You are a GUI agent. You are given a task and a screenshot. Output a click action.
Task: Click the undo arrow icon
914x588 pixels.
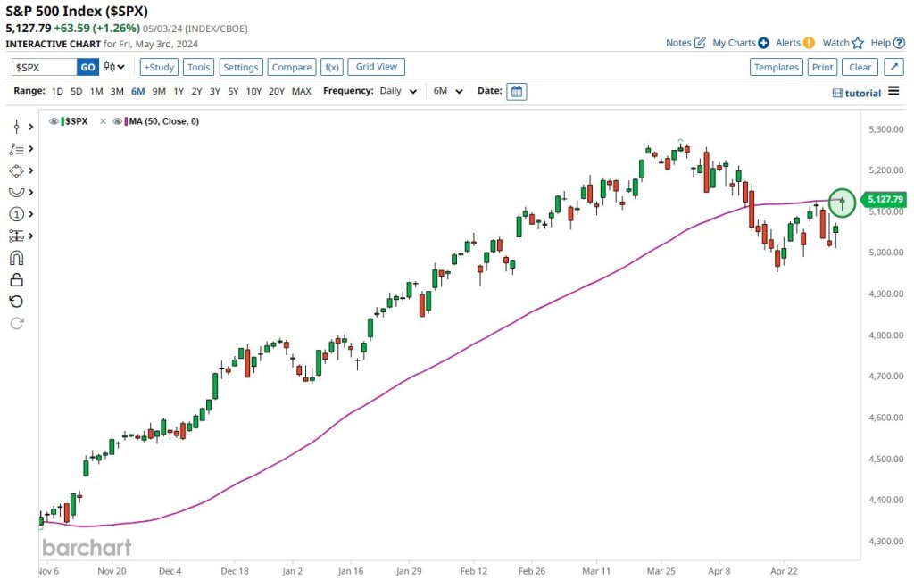point(16,302)
